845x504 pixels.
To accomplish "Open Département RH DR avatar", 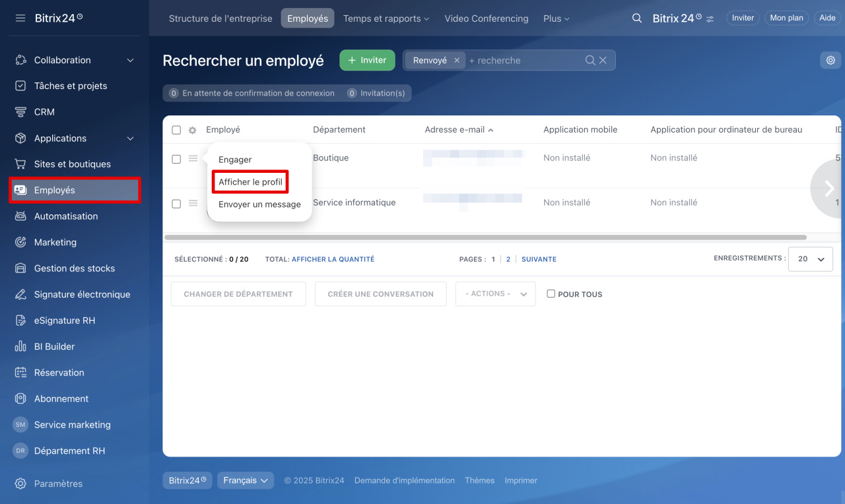I will click(x=20, y=451).
